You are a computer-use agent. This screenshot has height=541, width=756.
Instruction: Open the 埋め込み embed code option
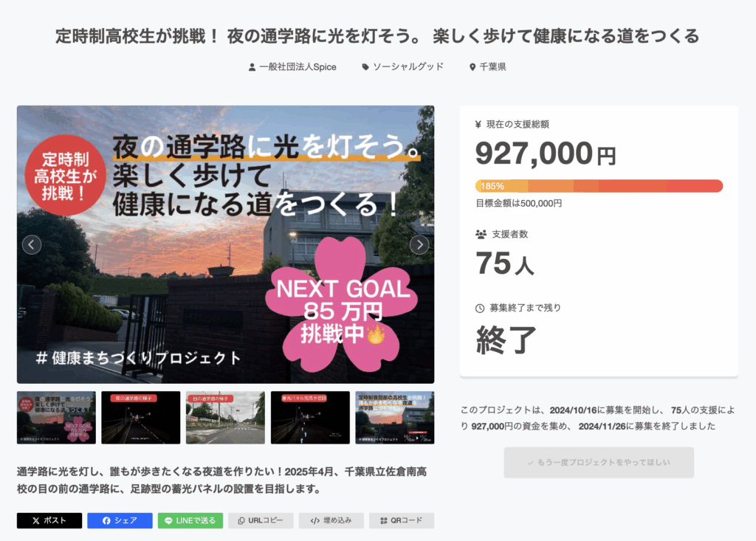coord(331,520)
